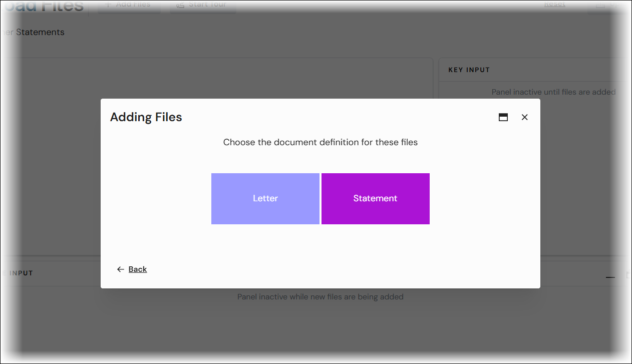Close the Adding Files dialog
This screenshot has width=632, height=364.
coord(524,117)
